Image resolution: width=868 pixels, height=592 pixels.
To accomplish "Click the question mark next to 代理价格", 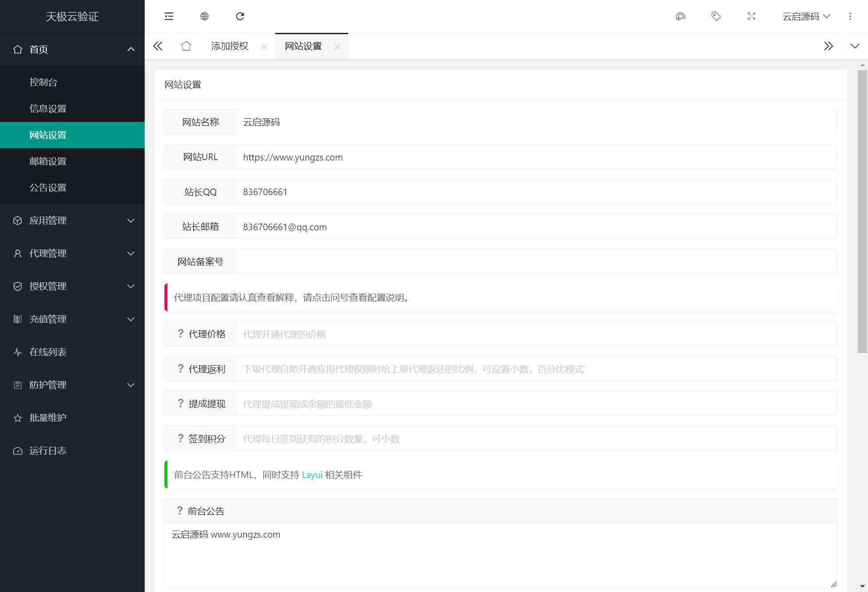I will coord(180,333).
